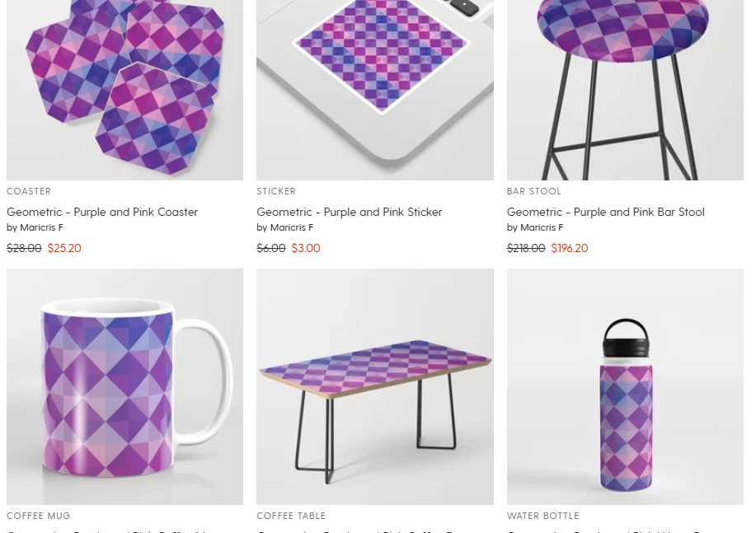This screenshot has height=533, width=756.
Task: Select the COASTER category label
Action: click(x=29, y=191)
